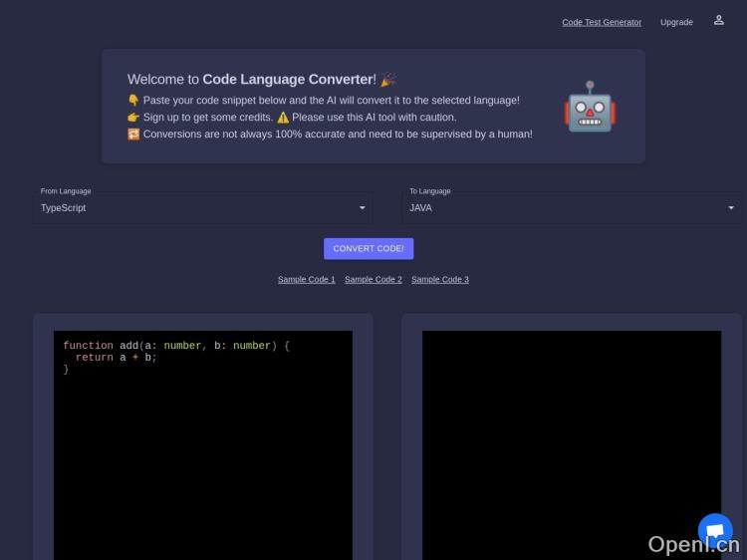The image size is (747, 560).
Task: Load Sample Code 2
Action: (373, 280)
